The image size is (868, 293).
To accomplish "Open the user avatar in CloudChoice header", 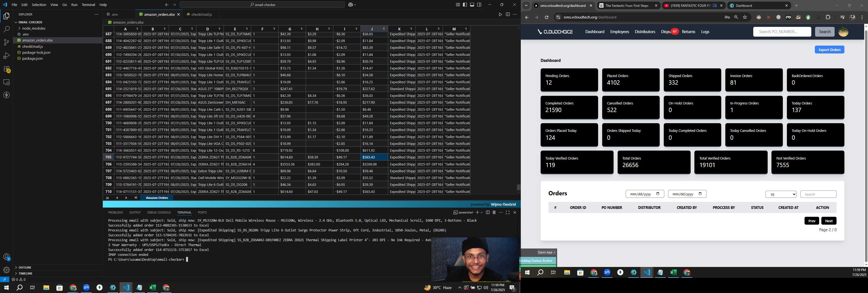I will (x=843, y=32).
